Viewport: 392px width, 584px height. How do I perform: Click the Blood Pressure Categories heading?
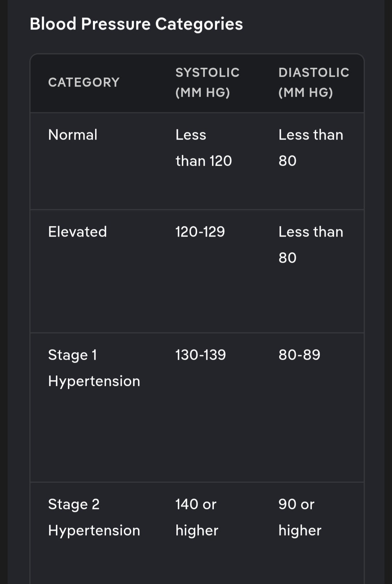[x=136, y=24]
